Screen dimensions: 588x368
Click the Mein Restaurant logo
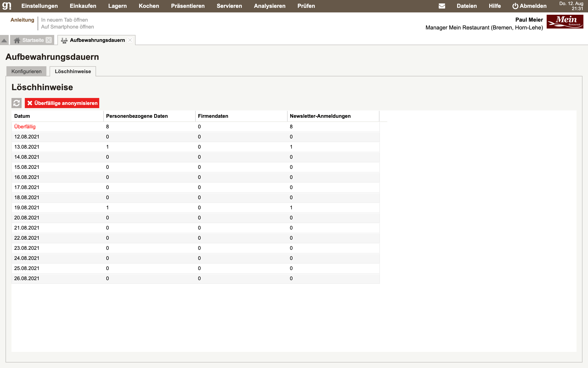pos(565,22)
